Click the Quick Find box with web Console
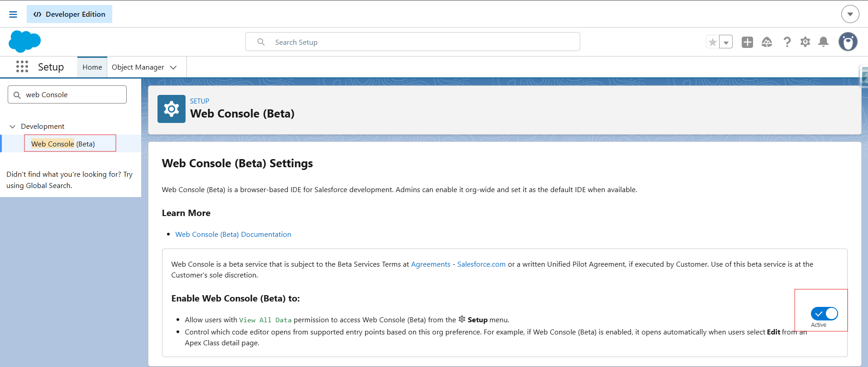 [67, 94]
